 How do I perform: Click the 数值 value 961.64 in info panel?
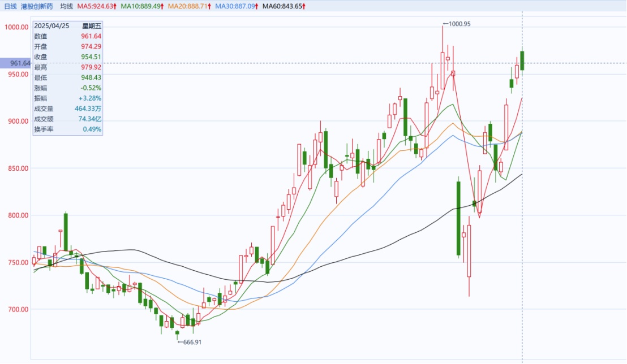tap(91, 36)
